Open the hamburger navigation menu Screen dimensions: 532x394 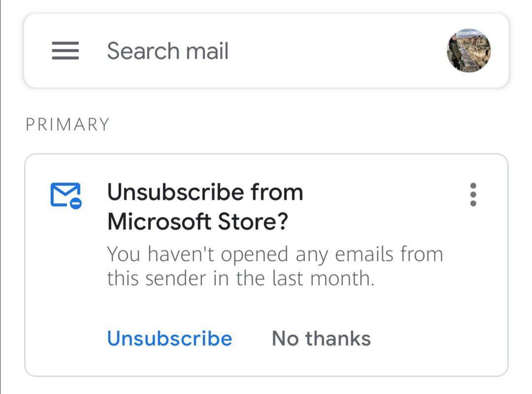tap(66, 51)
